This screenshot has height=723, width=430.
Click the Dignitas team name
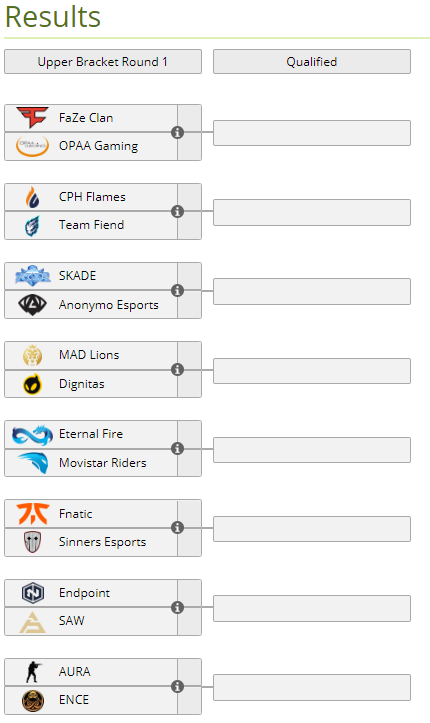[82, 384]
